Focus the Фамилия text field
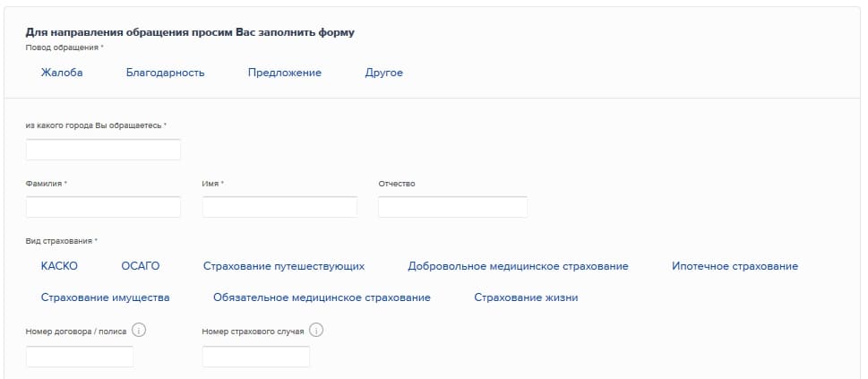Image resolution: width=868 pixels, height=379 pixels. 103,207
